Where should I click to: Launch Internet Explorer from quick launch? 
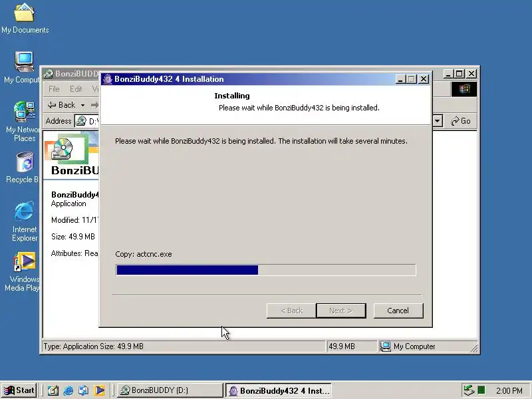click(68, 390)
